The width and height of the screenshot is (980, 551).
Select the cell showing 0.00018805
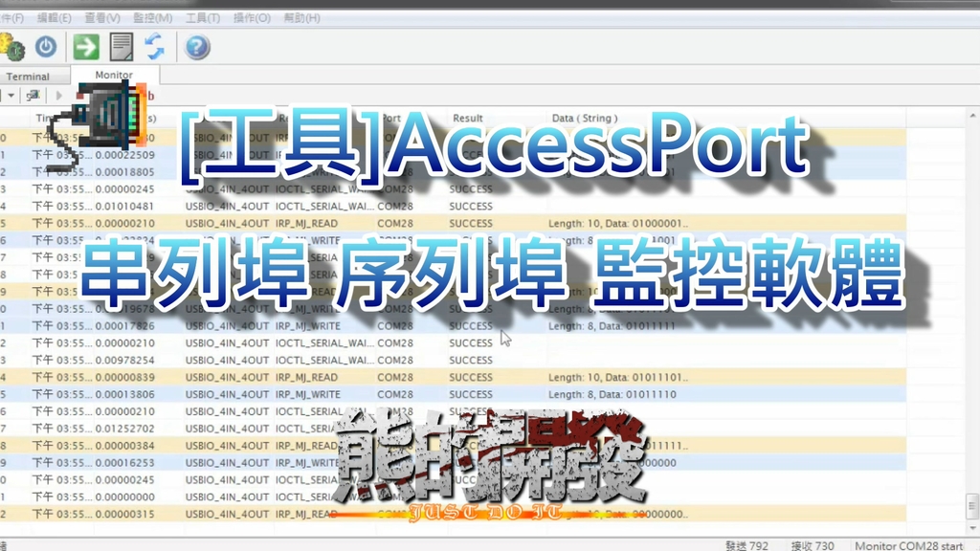tap(125, 172)
